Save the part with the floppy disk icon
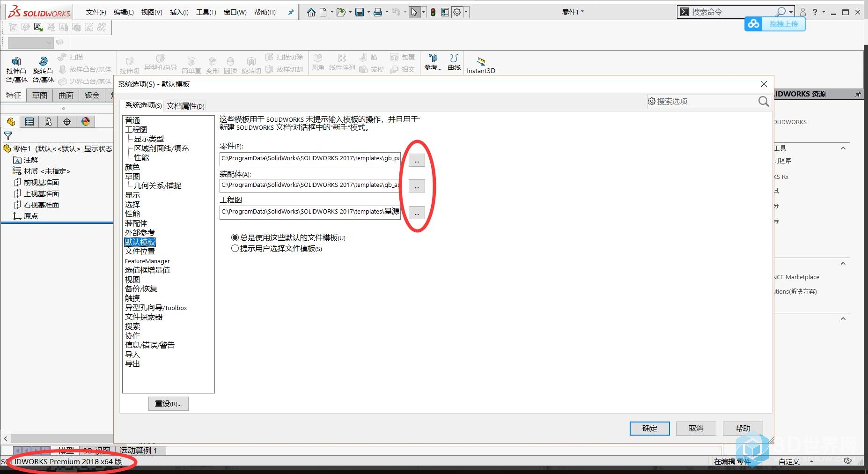Viewport: 868px width, 474px height. pyautogui.click(x=360, y=12)
